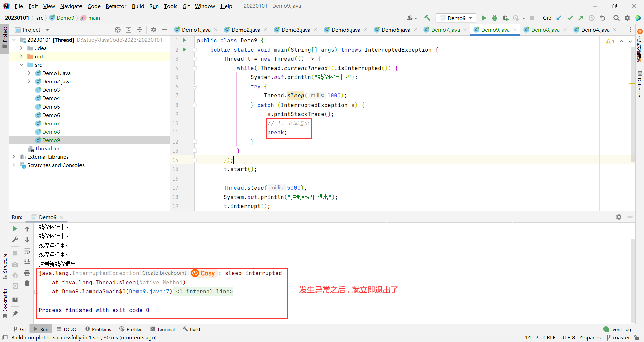Open the Demo9 run configuration dropdown
This screenshot has width=644, height=342.
click(x=456, y=18)
